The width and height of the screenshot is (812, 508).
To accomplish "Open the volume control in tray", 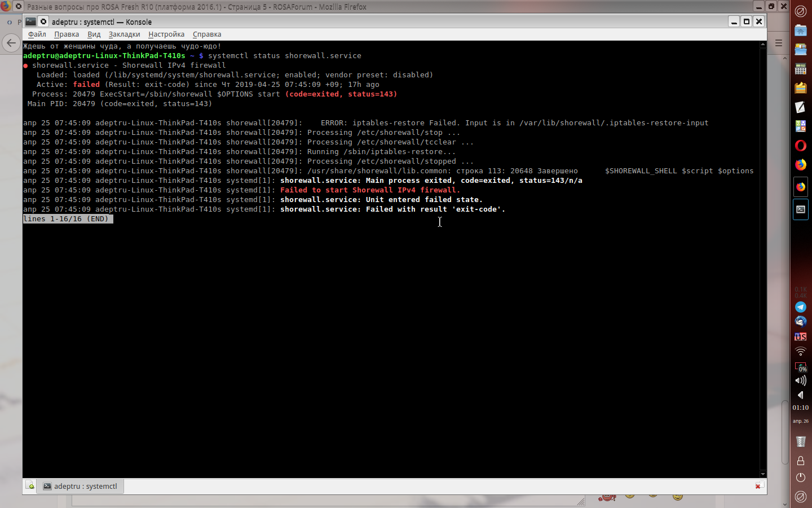I will (x=801, y=380).
